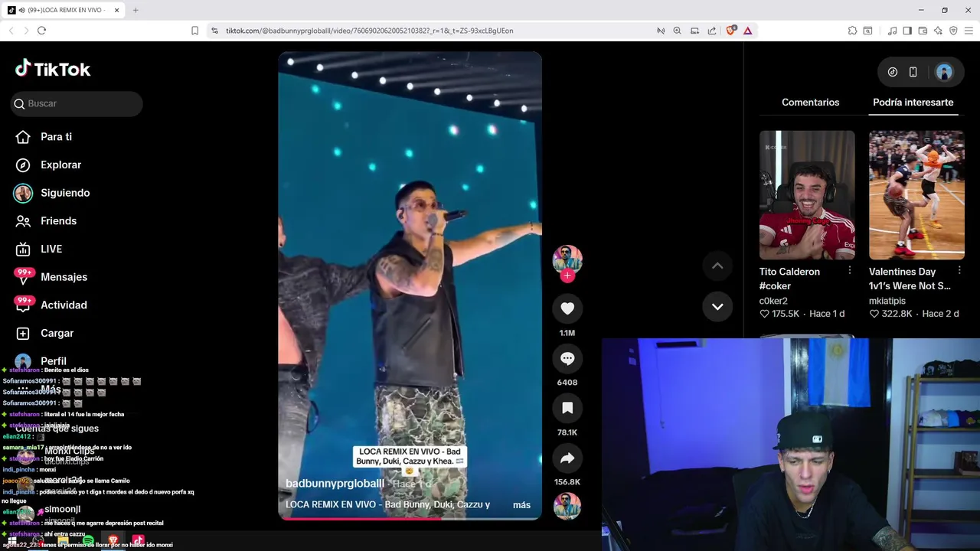This screenshot has height=551, width=980.
Task: Click the TikTok logo
Action: click(53, 69)
